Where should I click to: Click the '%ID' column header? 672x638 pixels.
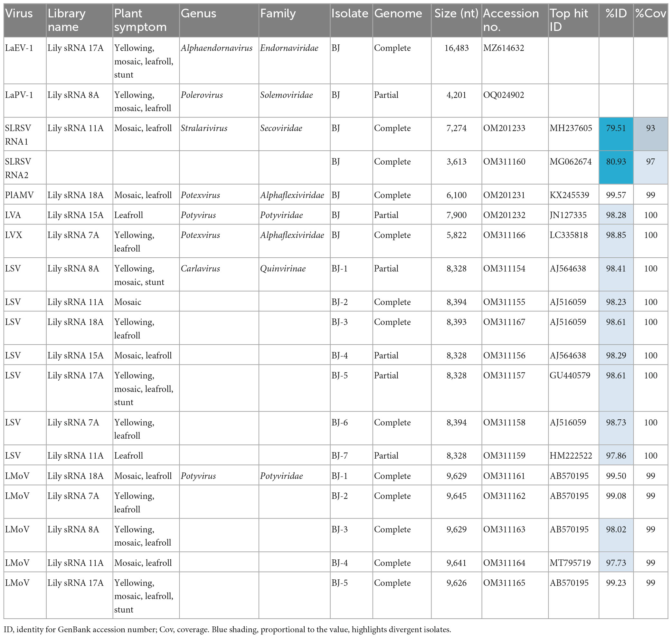coord(616,20)
